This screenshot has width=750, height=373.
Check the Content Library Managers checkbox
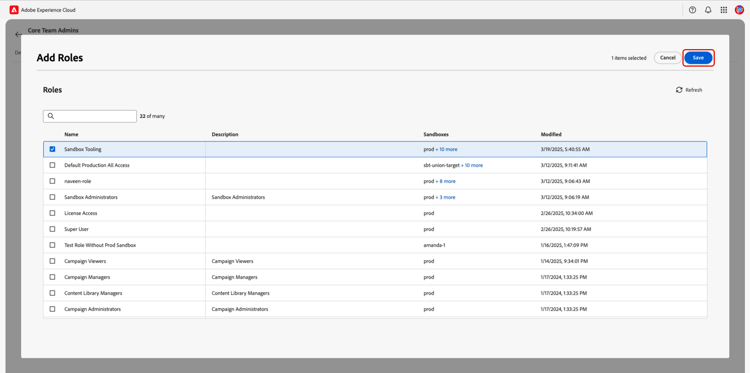pos(53,293)
